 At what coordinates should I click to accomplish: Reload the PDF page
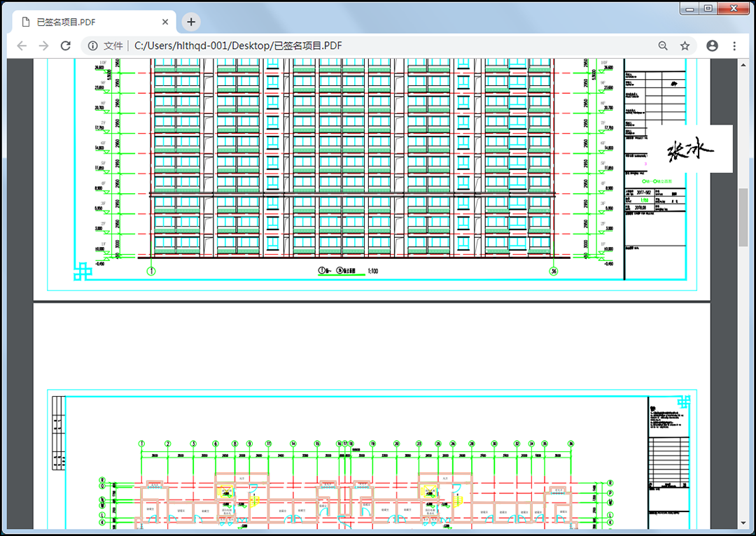(66, 45)
